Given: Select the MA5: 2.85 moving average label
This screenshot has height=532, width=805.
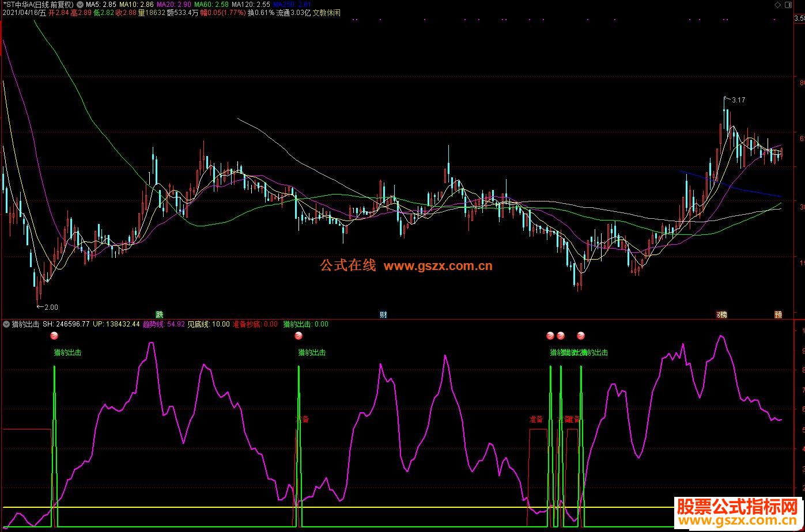Looking at the screenshot, I should click(101, 4).
